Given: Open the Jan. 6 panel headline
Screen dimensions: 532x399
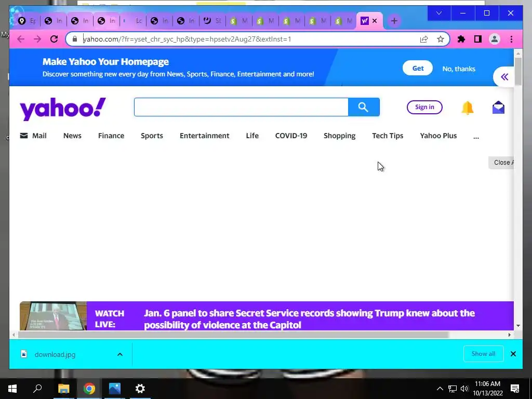Looking at the screenshot, I should (309, 319).
